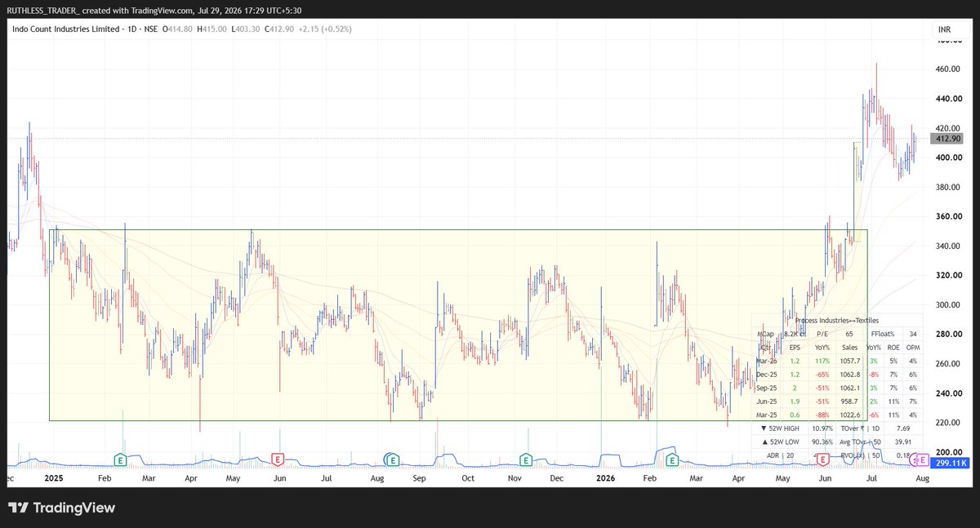980x528 pixels.
Task: Click the 7.69 turnover value
Action: point(905,428)
